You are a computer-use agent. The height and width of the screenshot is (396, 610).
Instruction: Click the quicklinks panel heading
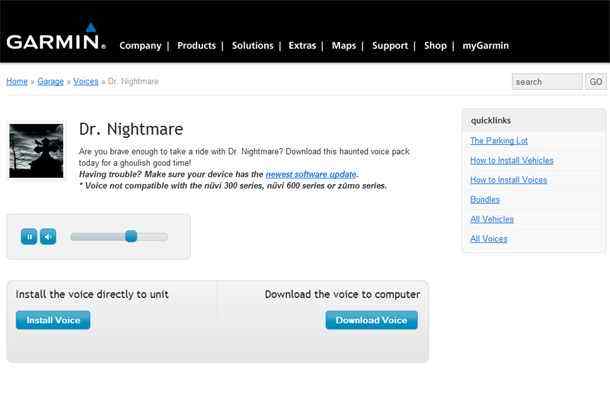tap(491, 121)
